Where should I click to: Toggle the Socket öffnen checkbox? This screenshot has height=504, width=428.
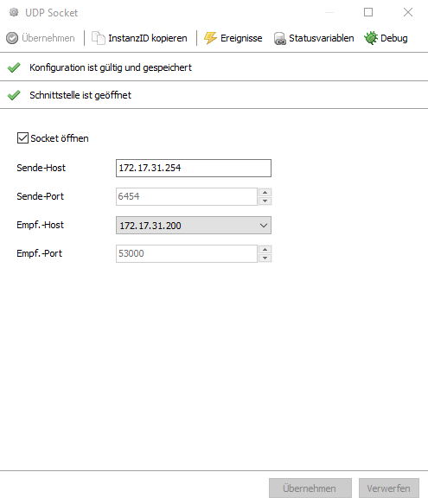(x=22, y=138)
